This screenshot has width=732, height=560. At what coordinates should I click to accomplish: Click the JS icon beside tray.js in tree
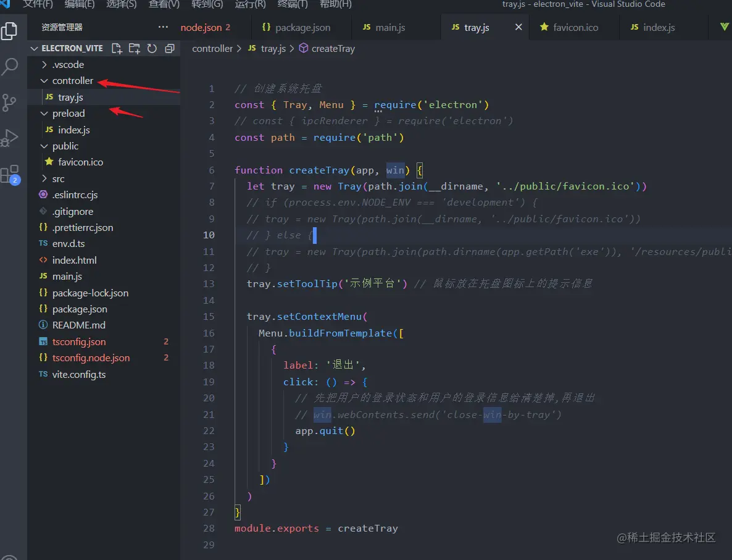point(49,97)
